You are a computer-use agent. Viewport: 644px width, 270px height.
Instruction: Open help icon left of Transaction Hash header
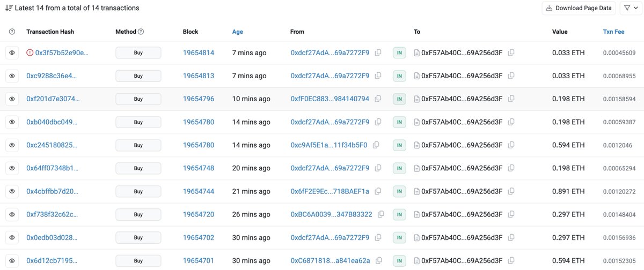tap(12, 32)
